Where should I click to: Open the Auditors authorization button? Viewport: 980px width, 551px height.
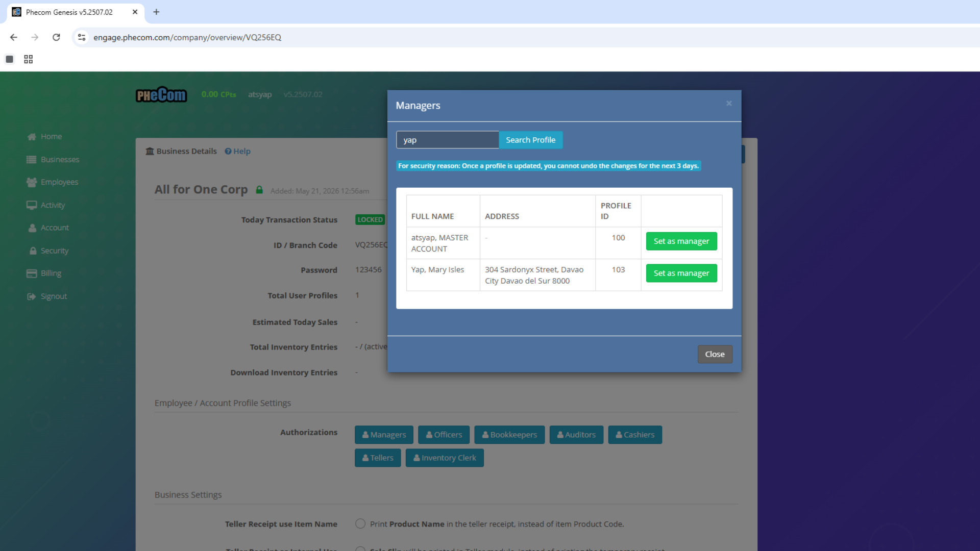coord(576,435)
